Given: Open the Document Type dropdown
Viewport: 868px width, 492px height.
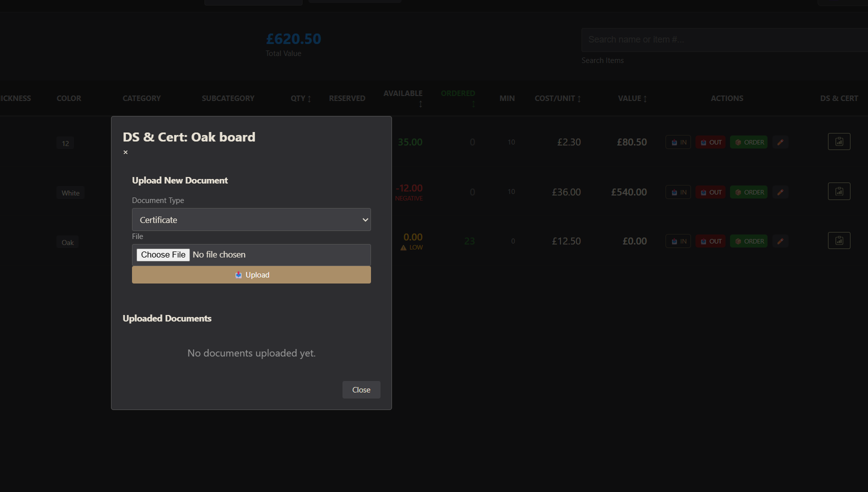Looking at the screenshot, I should point(251,220).
